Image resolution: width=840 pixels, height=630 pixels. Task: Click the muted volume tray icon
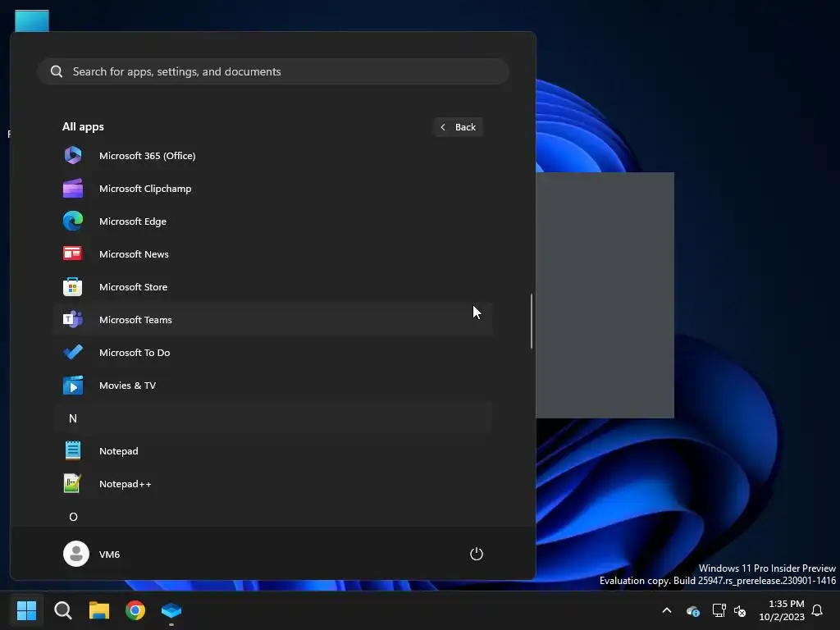coord(740,610)
